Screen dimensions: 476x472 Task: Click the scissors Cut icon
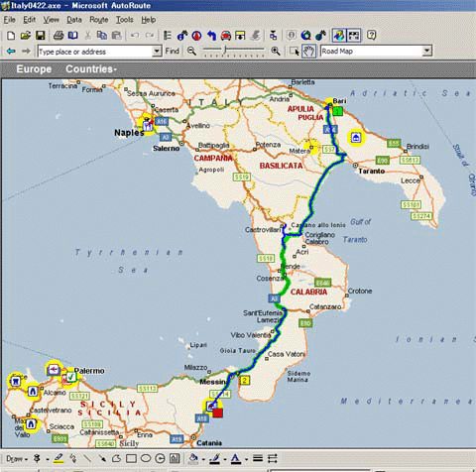click(87, 36)
